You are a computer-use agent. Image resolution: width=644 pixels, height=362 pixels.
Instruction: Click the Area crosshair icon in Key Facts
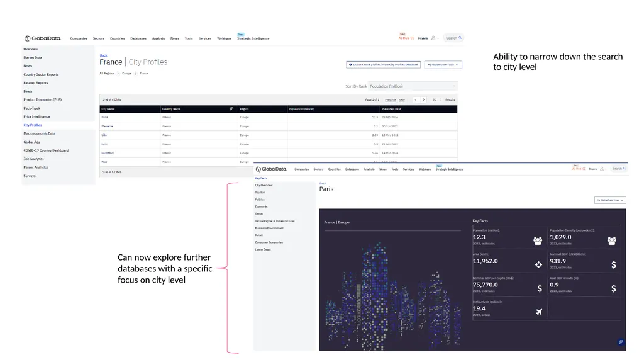tap(538, 264)
